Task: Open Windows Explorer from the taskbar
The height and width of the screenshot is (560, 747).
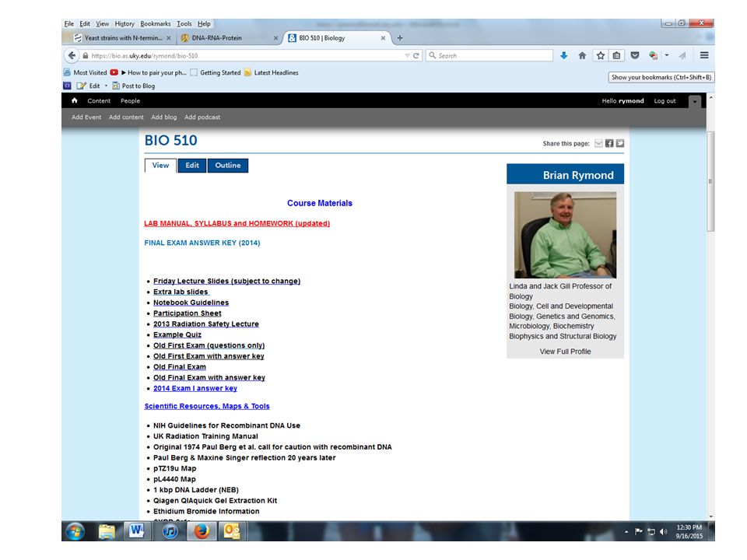Action: pos(107,531)
